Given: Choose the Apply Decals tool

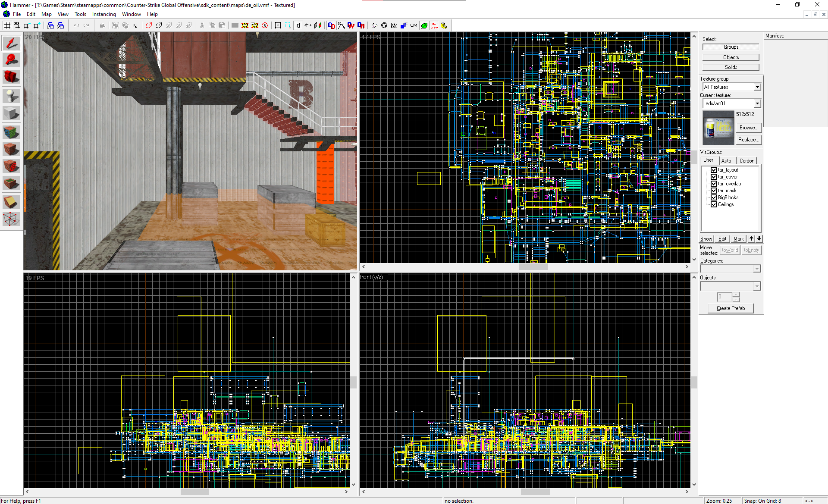Looking at the screenshot, I should pos(11,166).
